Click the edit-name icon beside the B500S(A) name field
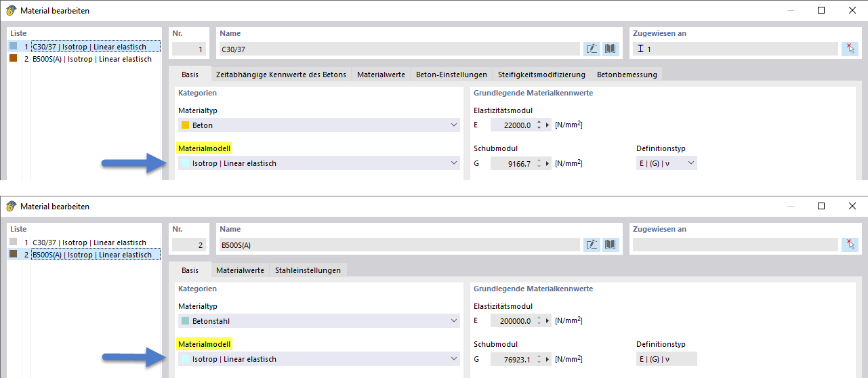Image resolution: width=868 pixels, height=378 pixels. pyautogui.click(x=592, y=245)
